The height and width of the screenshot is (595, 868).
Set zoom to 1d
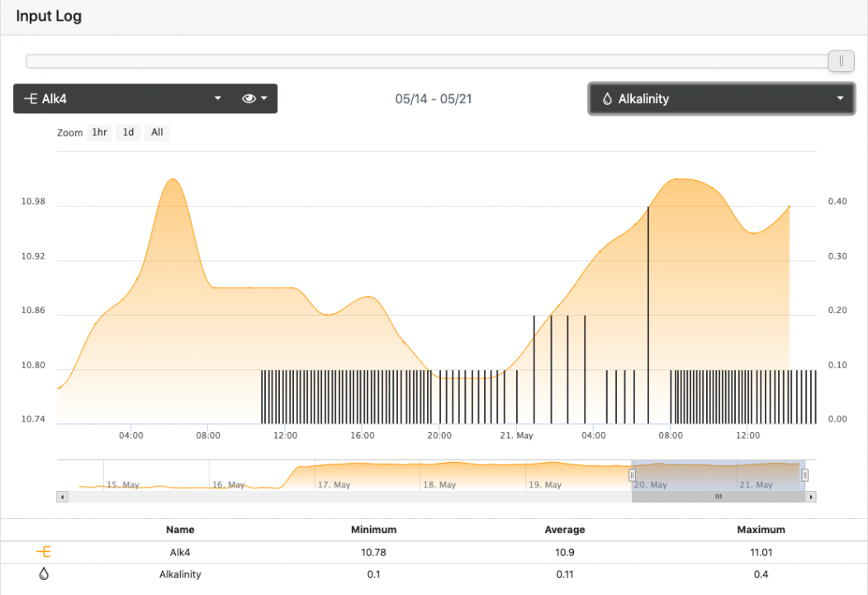tap(128, 132)
